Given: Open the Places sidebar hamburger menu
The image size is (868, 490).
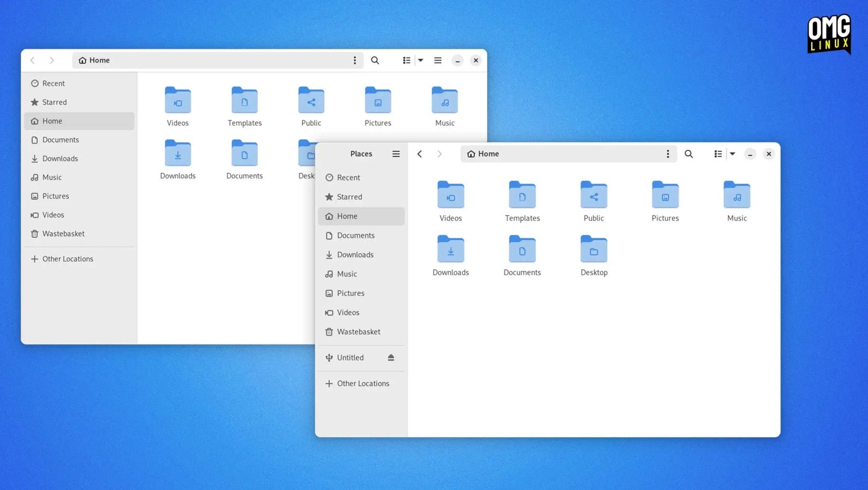Looking at the screenshot, I should (396, 154).
